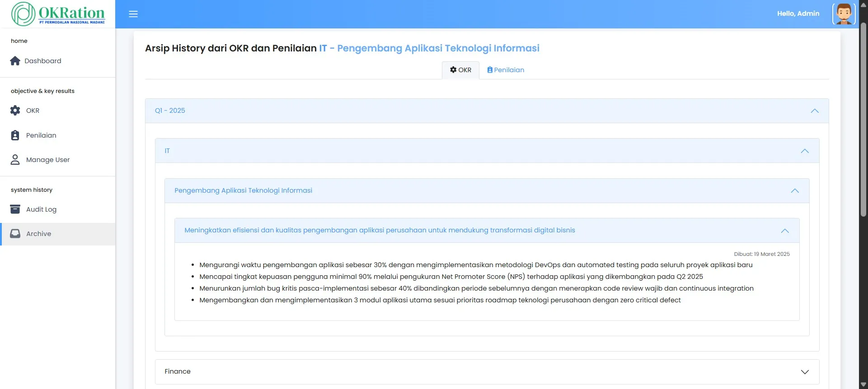868x389 pixels.
Task: Click the Archive inbox icon in sidebar
Action: (x=15, y=234)
